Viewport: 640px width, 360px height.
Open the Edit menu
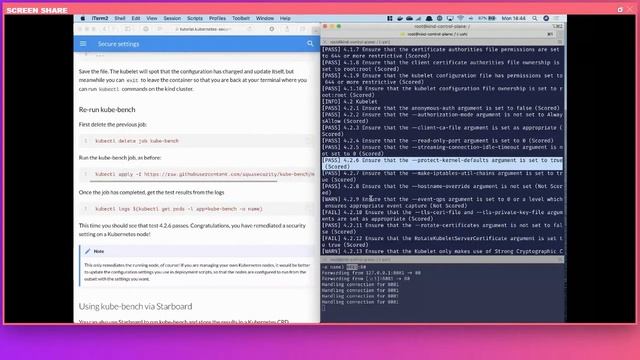click(x=136, y=18)
